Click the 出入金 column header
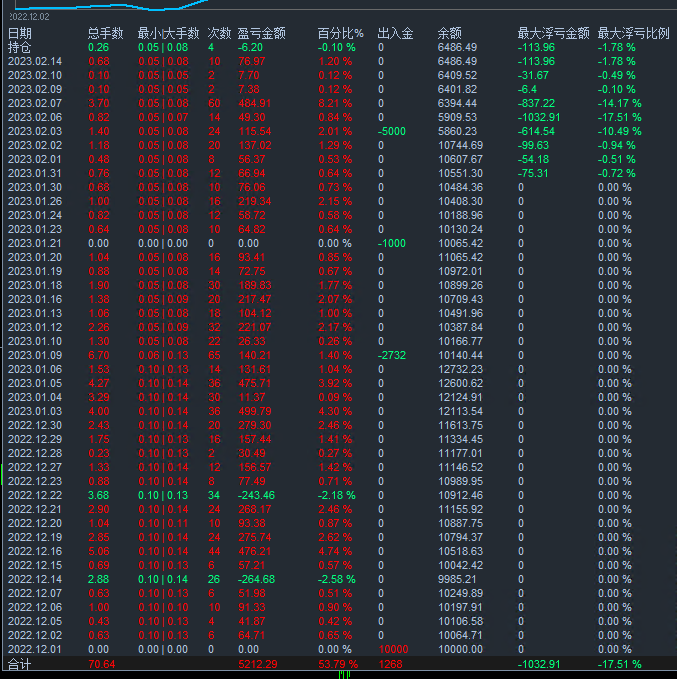 [x=395, y=33]
